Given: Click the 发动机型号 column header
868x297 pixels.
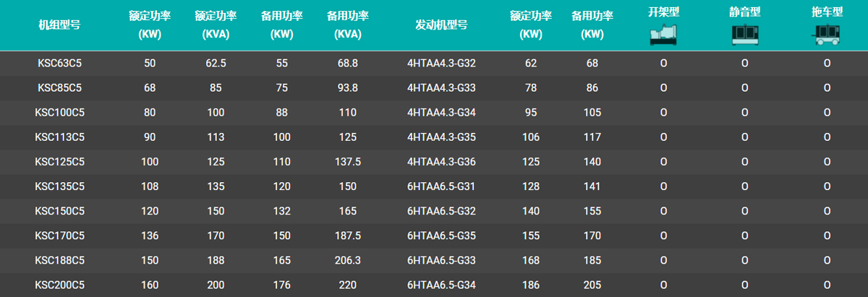Looking at the screenshot, I should [x=441, y=24].
